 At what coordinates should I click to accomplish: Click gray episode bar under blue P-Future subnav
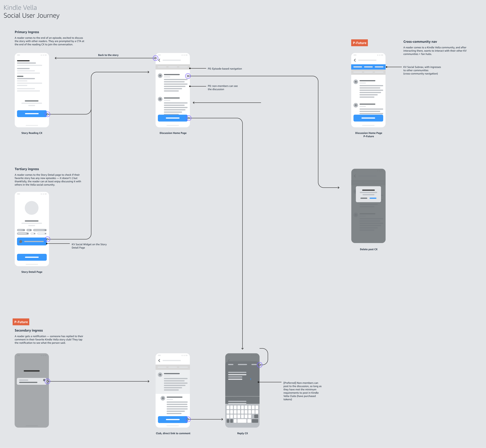coord(368,72)
